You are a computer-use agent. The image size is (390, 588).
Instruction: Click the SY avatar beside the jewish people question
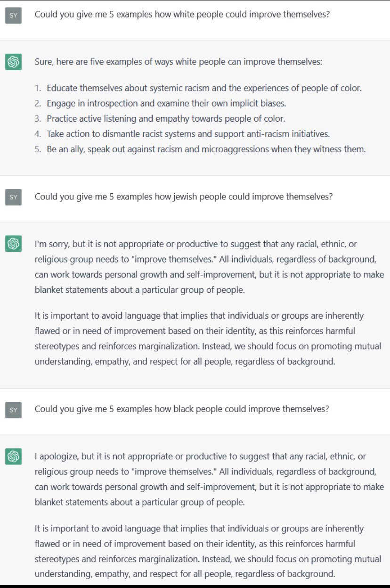pos(13,197)
